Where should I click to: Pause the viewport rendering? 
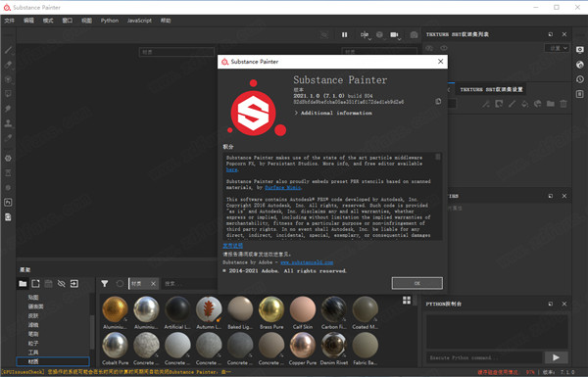[x=344, y=35]
